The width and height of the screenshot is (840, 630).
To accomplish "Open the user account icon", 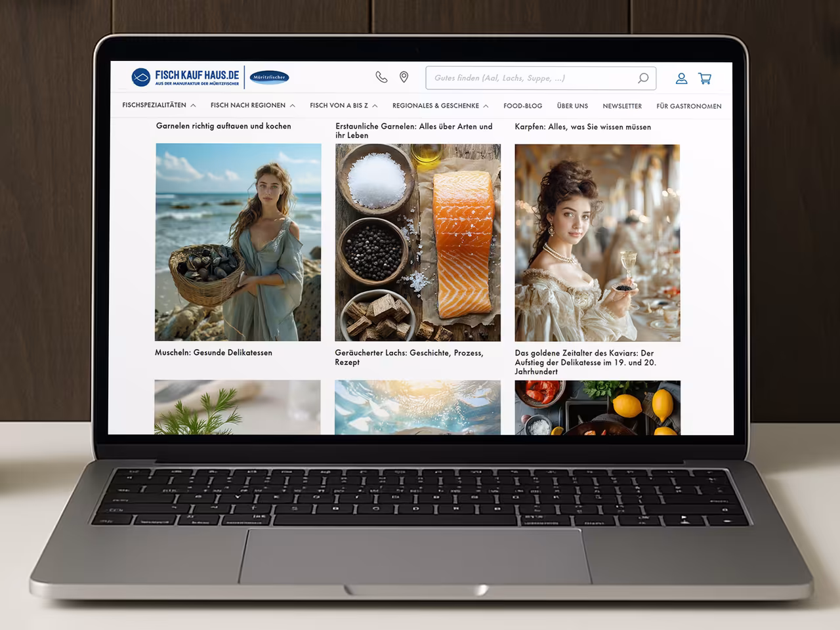I will 681,78.
